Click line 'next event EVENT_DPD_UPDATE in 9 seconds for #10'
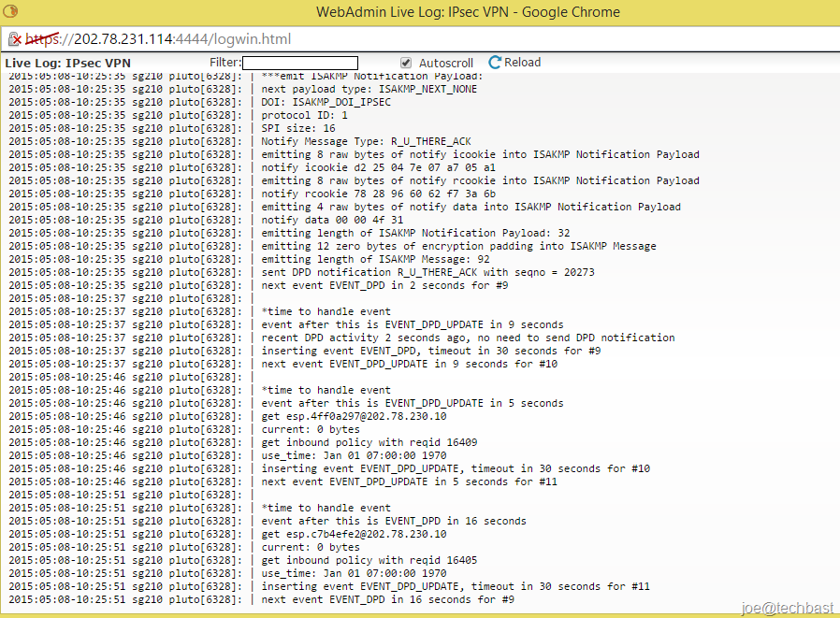Screen dimensions: 840x618 [410, 364]
